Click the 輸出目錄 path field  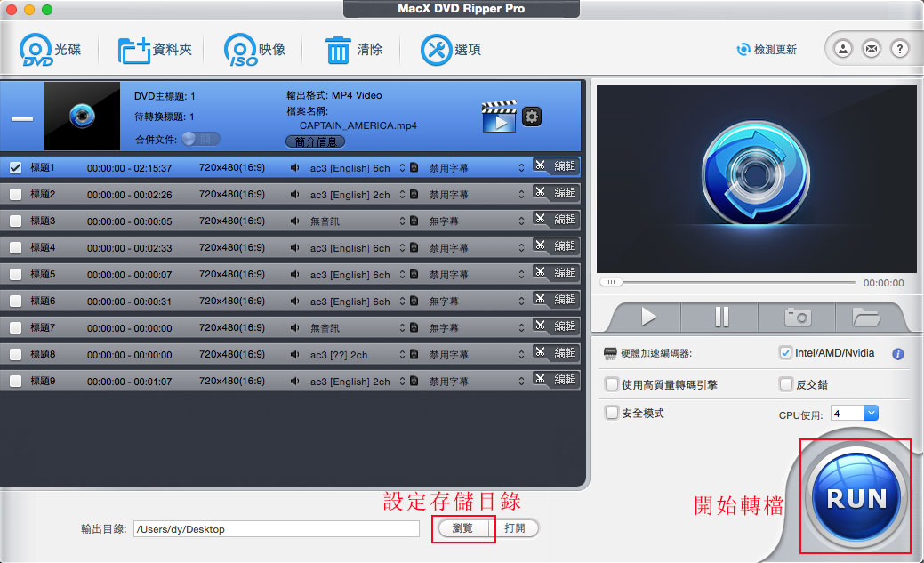tap(277, 529)
